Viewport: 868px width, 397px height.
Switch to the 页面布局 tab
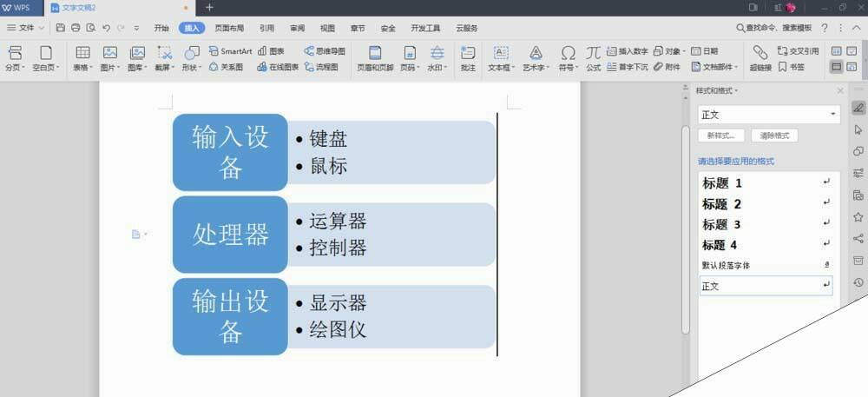[x=229, y=29]
